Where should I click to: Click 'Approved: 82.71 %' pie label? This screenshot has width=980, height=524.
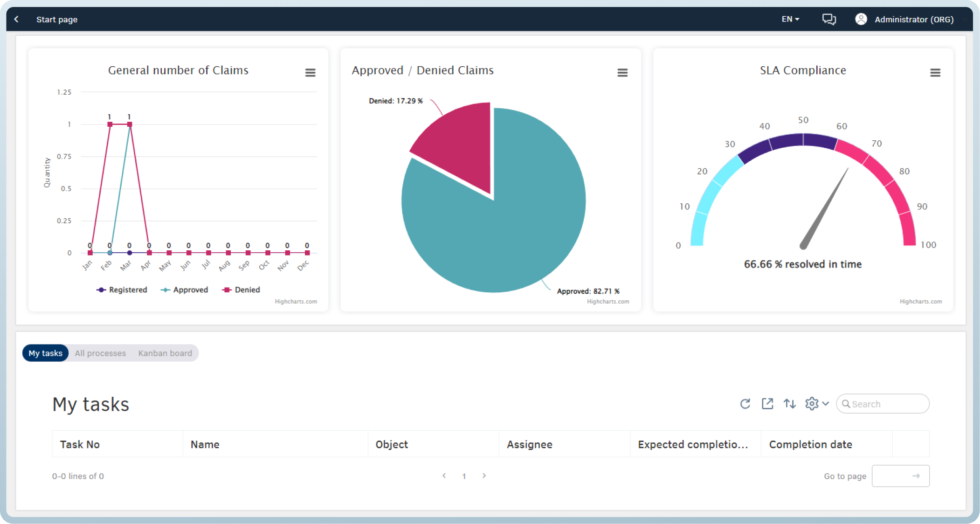pyautogui.click(x=588, y=291)
